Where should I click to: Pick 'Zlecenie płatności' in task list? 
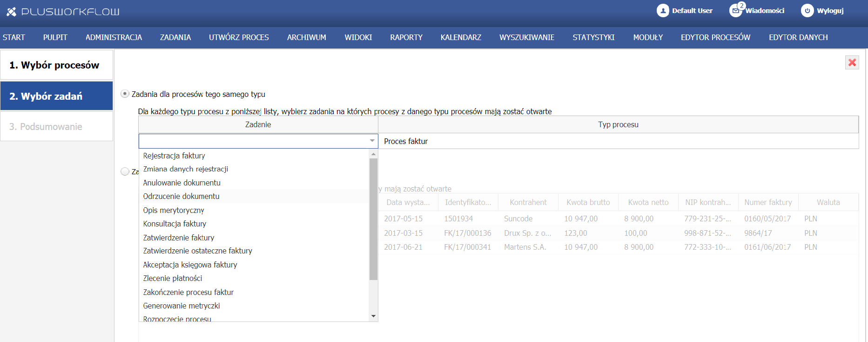coord(173,278)
